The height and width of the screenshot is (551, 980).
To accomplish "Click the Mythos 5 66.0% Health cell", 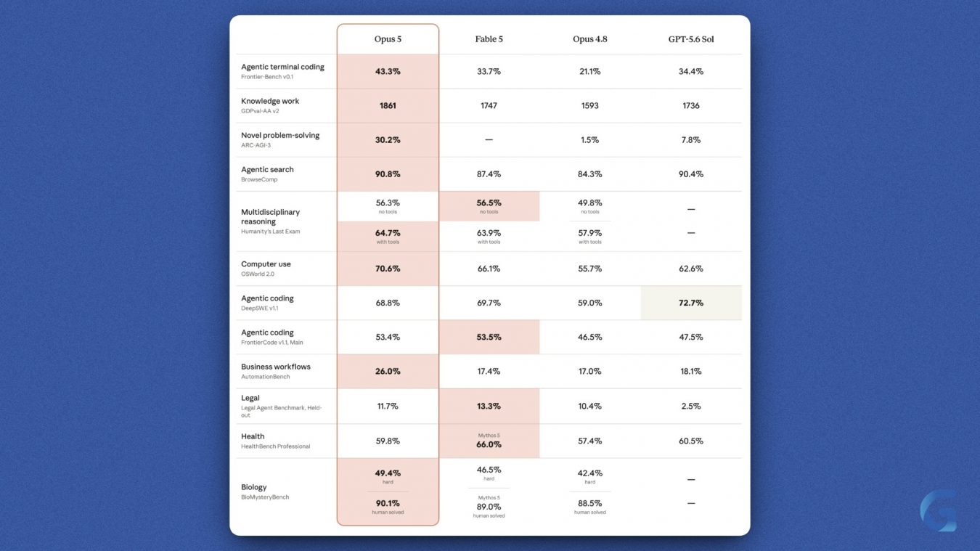I will click(x=489, y=441).
